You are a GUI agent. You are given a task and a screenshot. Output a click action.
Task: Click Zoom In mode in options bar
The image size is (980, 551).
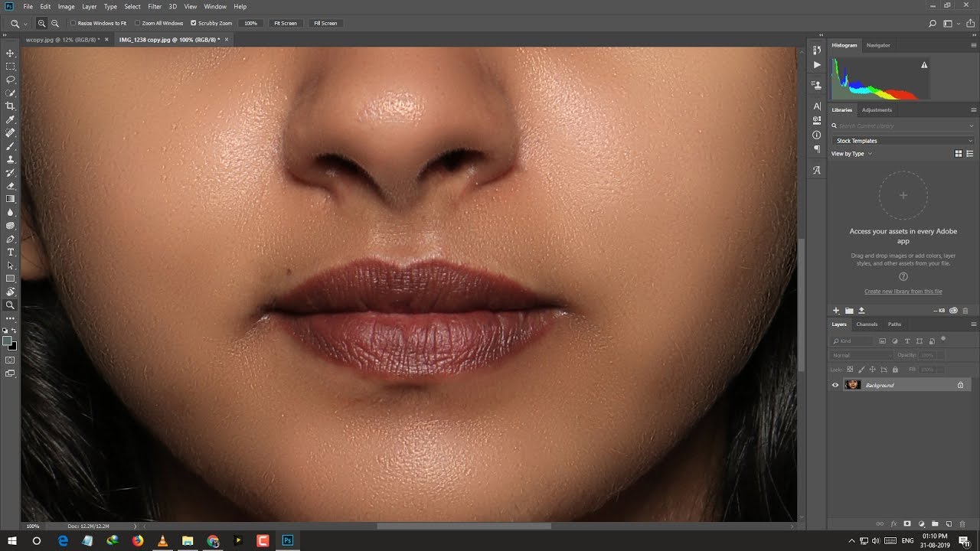(41, 24)
